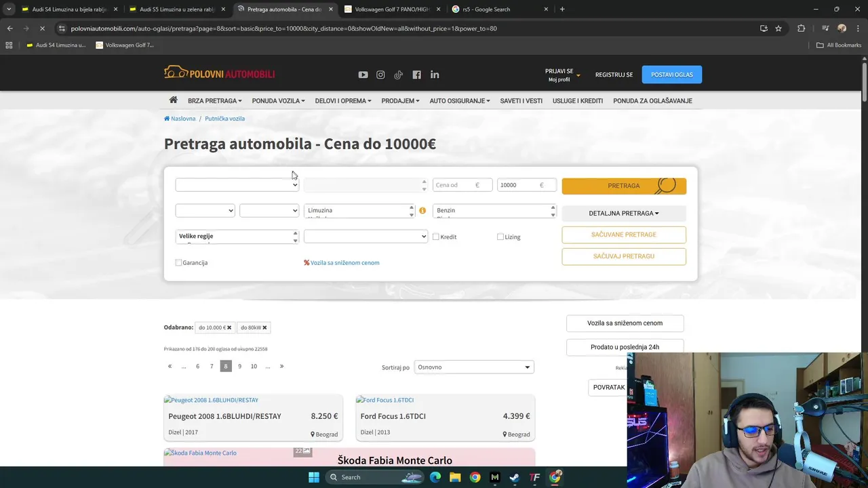
Task: Open the Facebook icon in site header
Action: click(416, 75)
